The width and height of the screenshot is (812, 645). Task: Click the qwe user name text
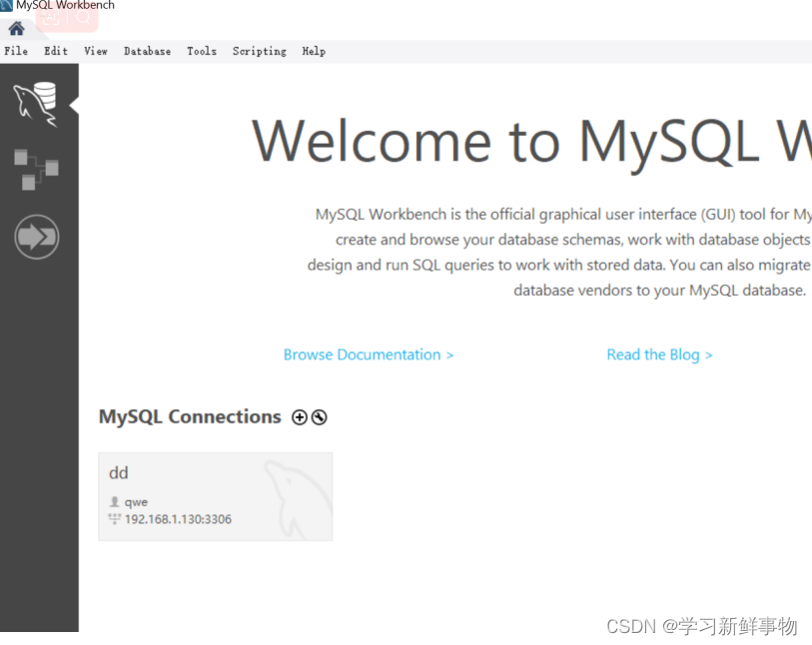(136, 502)
